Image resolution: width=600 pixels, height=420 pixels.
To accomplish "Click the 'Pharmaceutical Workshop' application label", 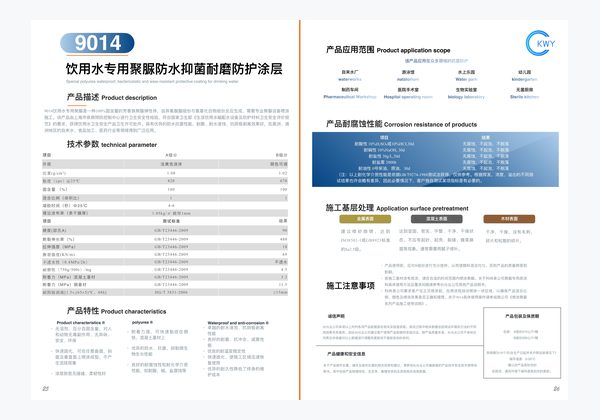I will 350,97.
